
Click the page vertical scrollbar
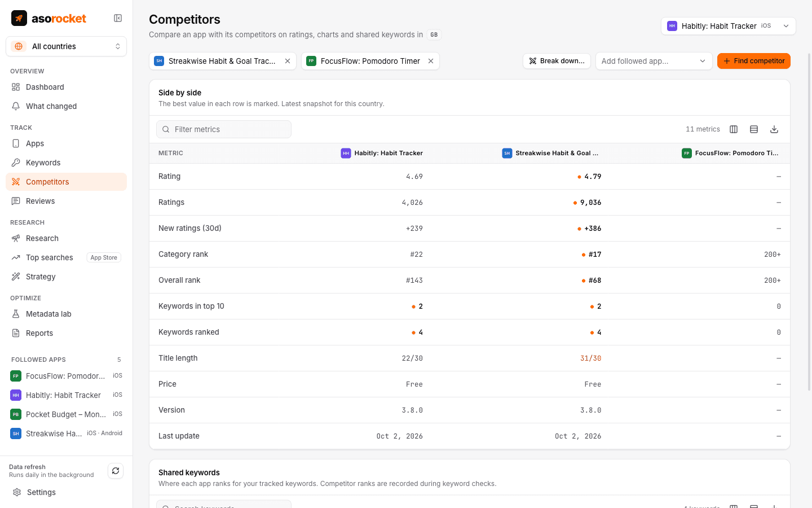click(x=810, y=222)
